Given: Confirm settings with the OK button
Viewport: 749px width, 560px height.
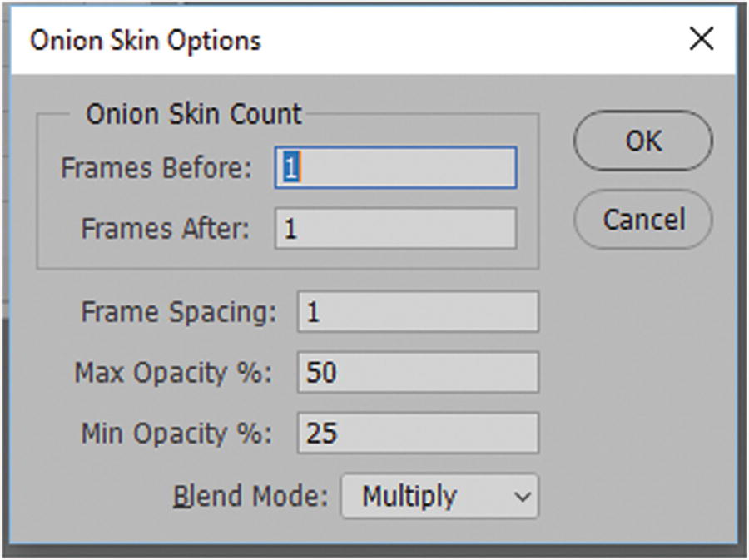Looking at the screenshot, I should click(642, 141).
